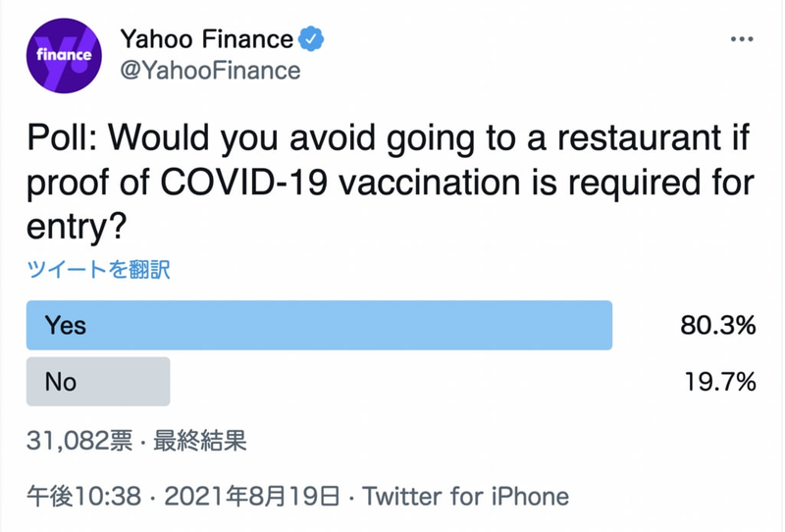Screen dimensions: 785x532
Task: Click the blue verified badge
Action: pyautogui.click(x=311, y=39)
